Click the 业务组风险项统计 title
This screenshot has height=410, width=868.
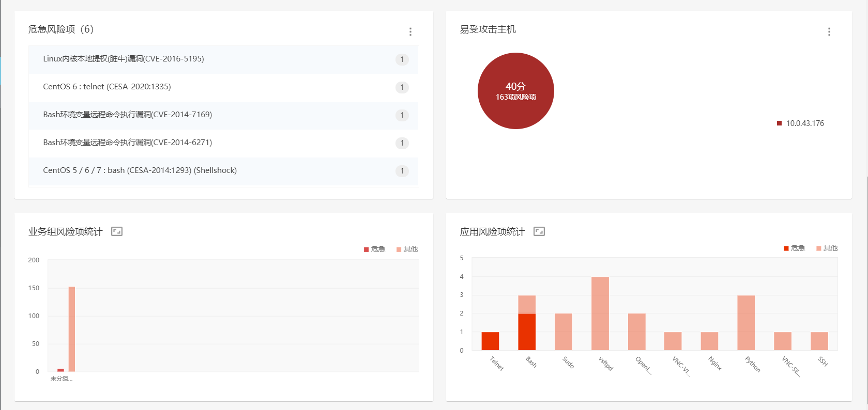[66, 232]
